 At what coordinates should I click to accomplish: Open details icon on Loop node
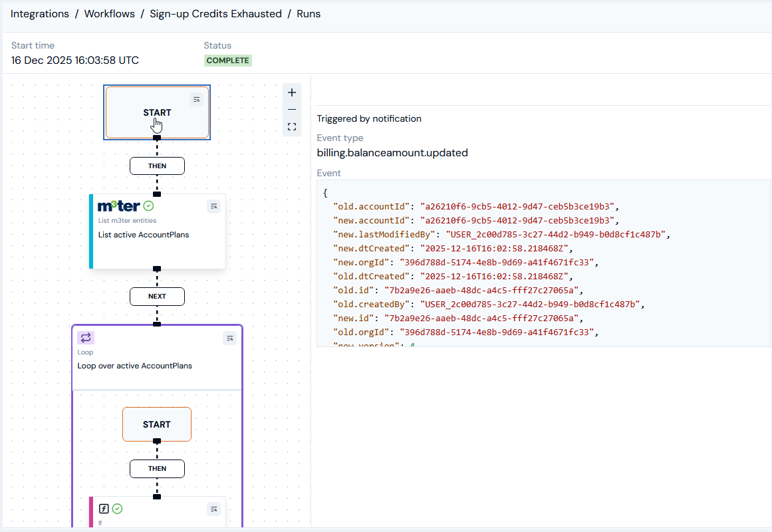pyautogui.click(x=229, y=338)
